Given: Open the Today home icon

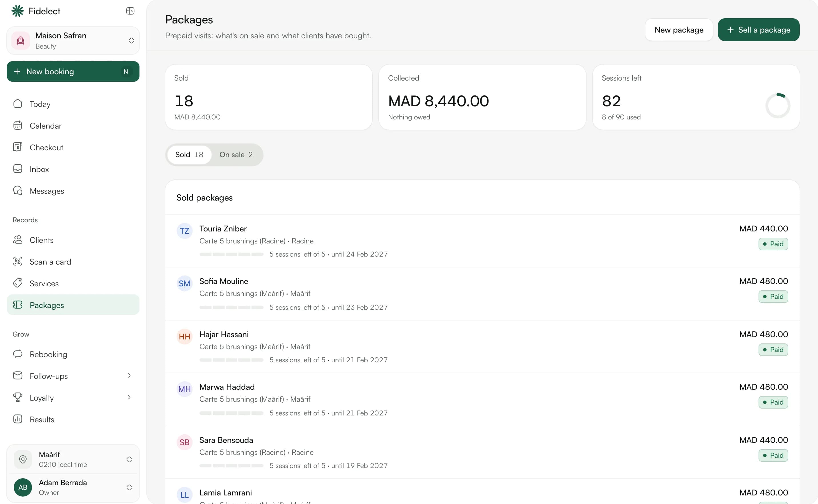Looking at the screenshot, I should 18,104.
